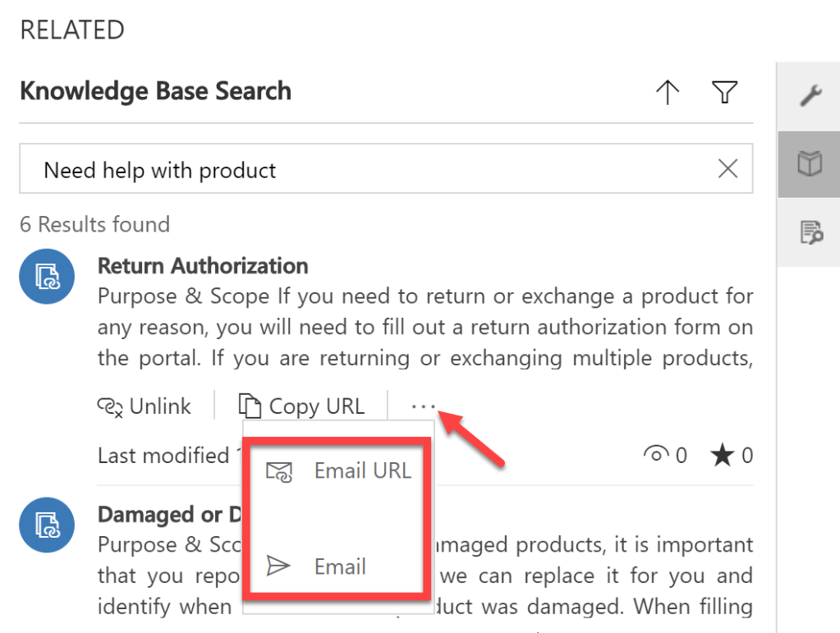Click the sort up arrow icon
The width and height of the screenshot is (840, 633).
point(668,93)
